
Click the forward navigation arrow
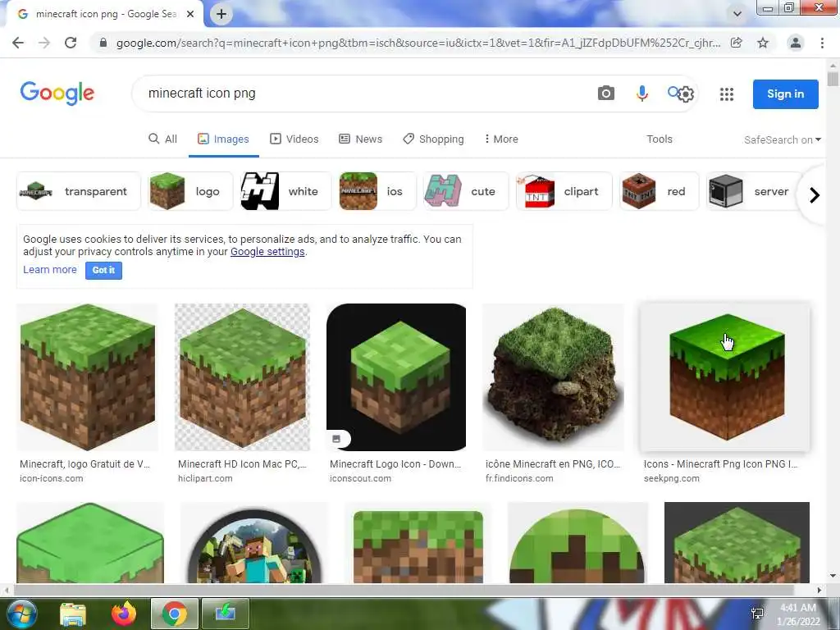44,43
